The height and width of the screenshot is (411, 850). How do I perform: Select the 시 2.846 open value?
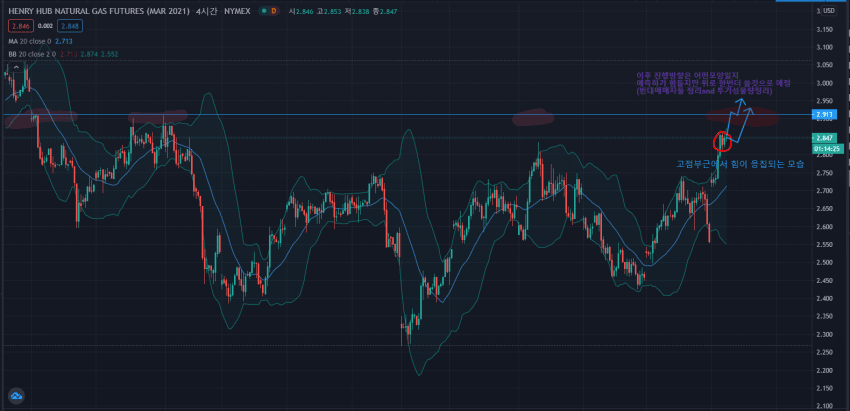(x=299, y=11)
